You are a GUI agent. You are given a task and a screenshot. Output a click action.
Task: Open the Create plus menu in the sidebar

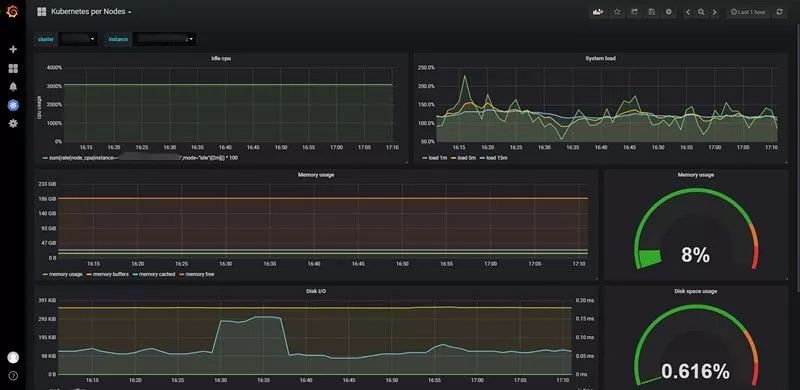pyautogui.click(x=13, y=49)
